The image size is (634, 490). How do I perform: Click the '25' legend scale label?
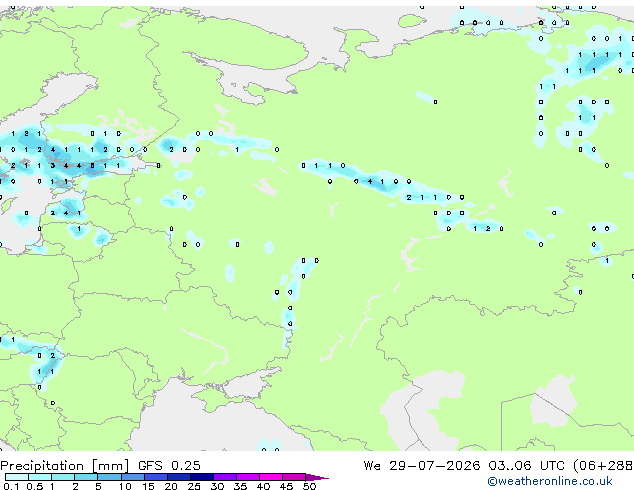[194, 486]
